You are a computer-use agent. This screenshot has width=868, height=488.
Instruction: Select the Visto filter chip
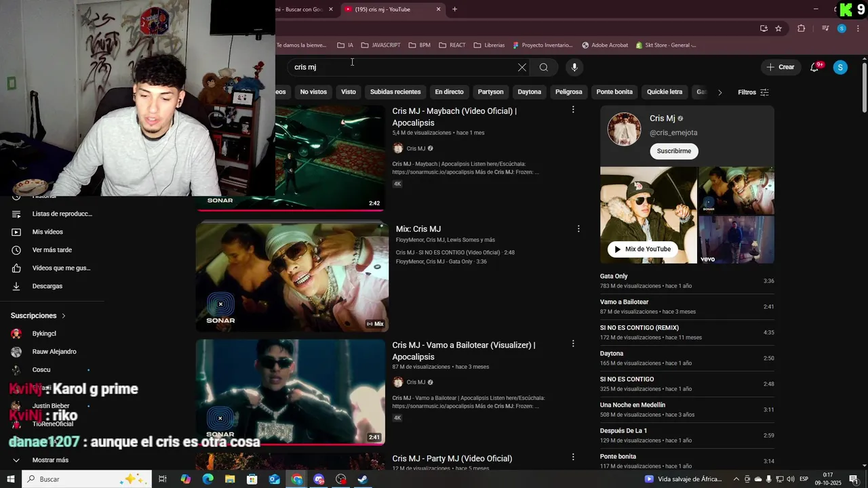click(x=349, y=91)
